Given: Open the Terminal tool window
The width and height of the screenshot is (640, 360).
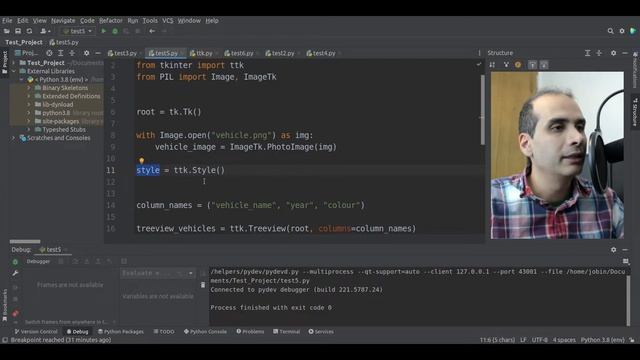Looking at the screenshot, I should click(x=287, y=331).
